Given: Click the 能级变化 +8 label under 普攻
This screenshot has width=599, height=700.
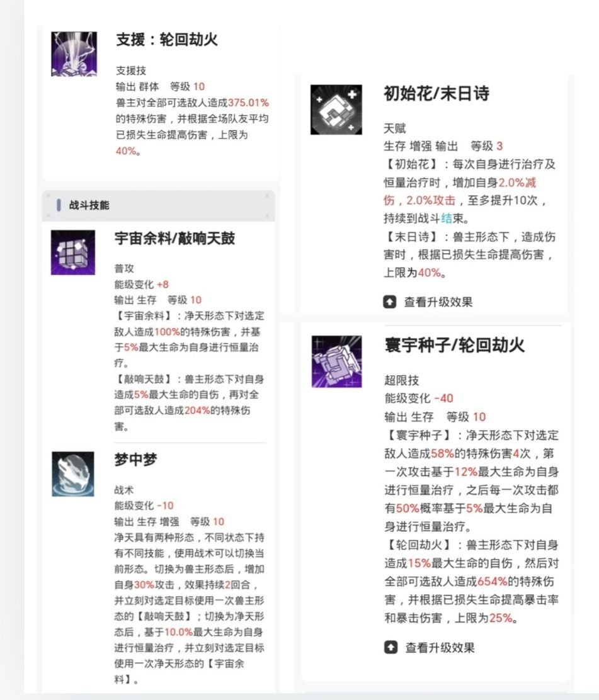Looking at the screenshot, I should (141, 285).
